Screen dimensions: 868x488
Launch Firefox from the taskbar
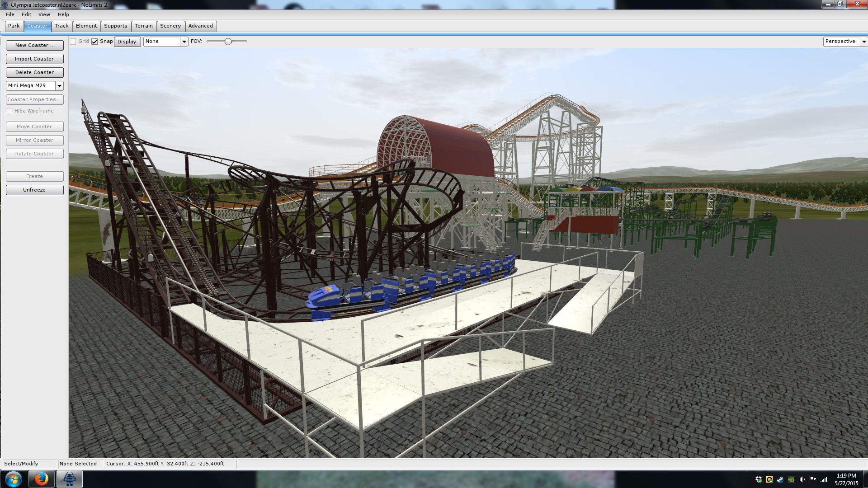41,479
